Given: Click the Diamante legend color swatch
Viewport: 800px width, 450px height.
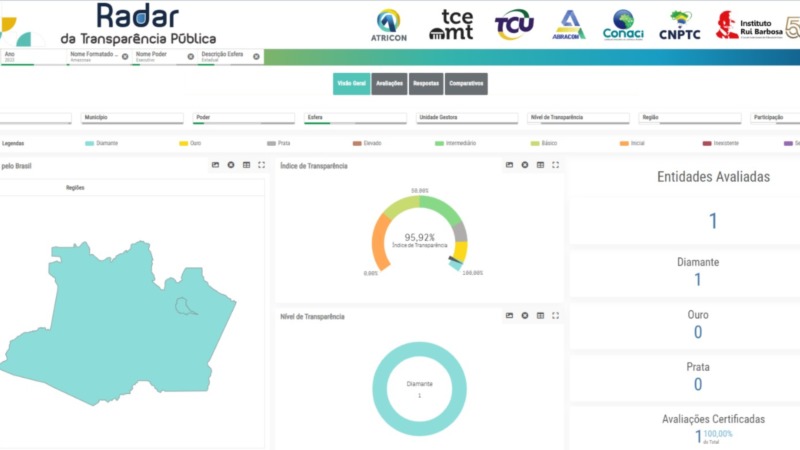Looking at the screenshot, I should (89, 143).
